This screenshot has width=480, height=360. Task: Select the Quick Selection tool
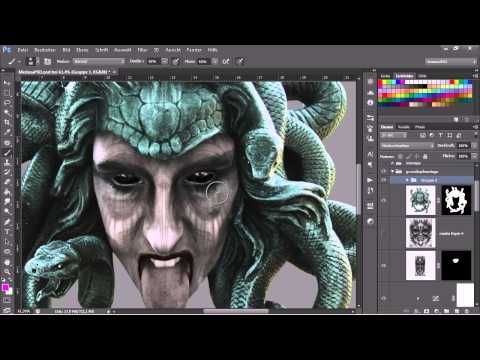(x=7, y=113)
